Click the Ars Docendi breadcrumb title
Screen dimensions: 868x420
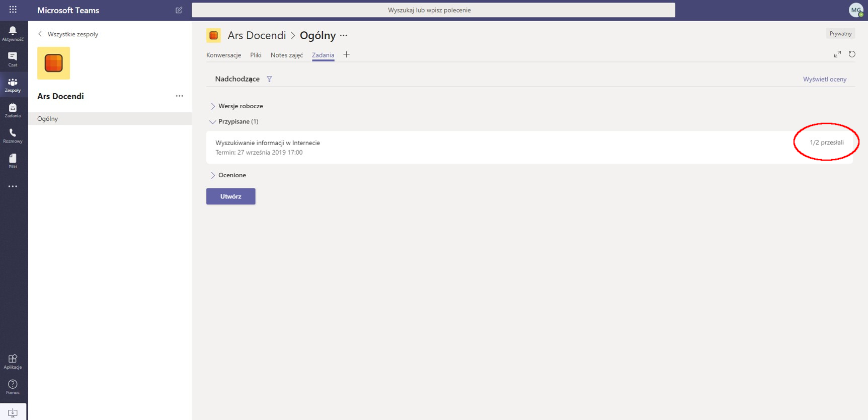tap(257, 35)
